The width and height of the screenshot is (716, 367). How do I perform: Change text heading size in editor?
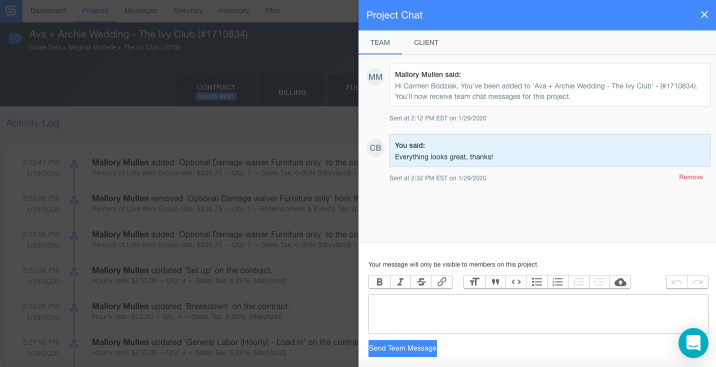pos(474,282)
